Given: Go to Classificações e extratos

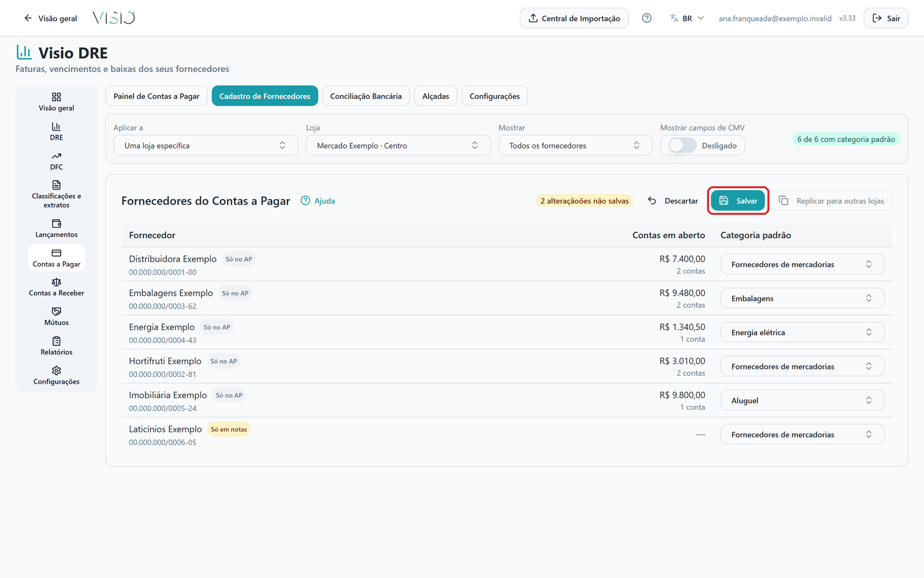Looking at the screenshot, I should [x=57, y=194].
